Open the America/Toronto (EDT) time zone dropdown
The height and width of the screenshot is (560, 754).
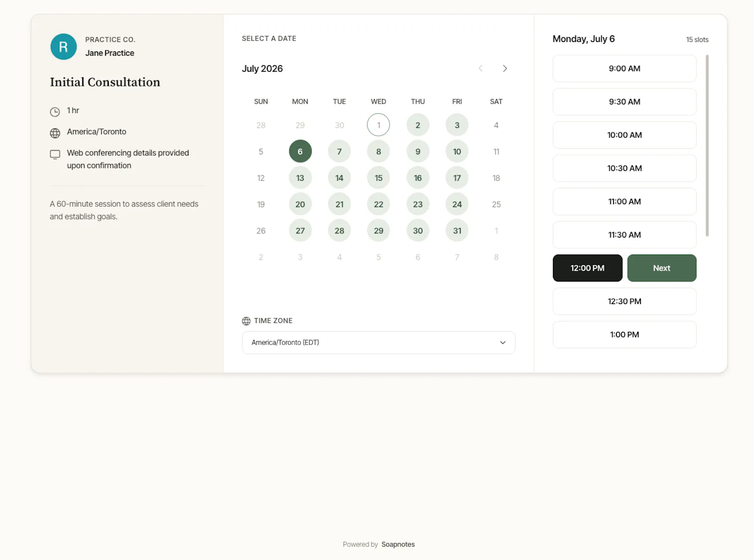coord(378,343)
